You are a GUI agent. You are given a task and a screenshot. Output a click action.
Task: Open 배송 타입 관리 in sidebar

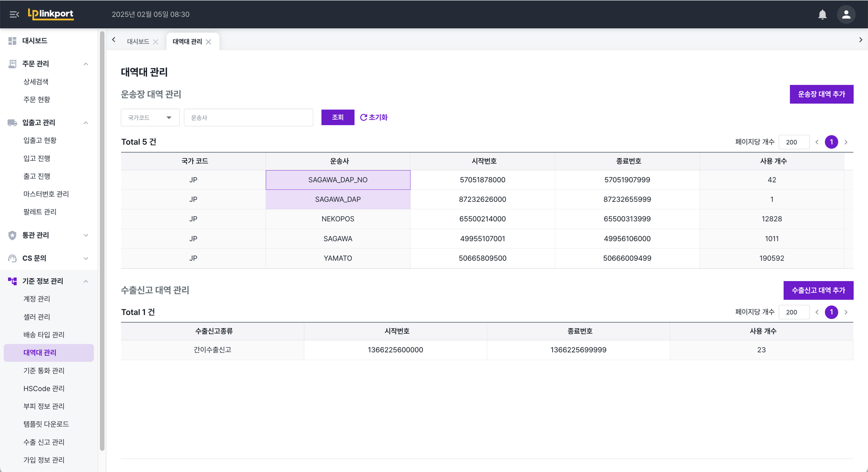44,335
